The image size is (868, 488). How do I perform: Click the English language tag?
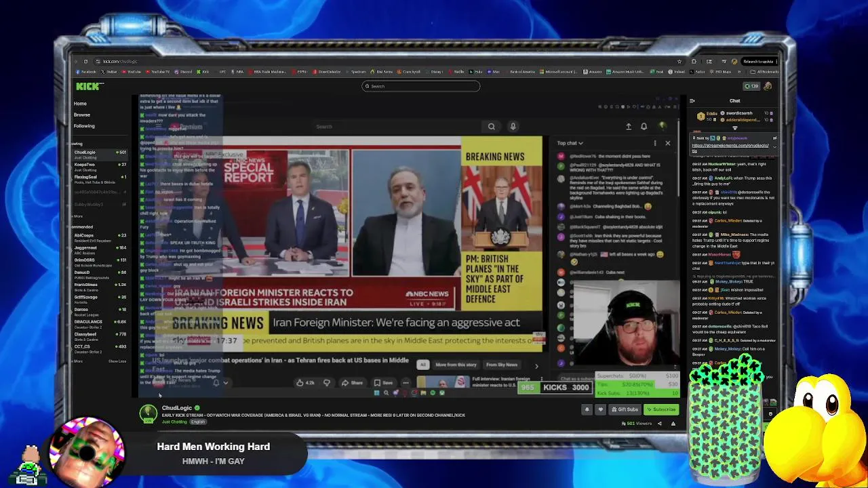[198, 422]
